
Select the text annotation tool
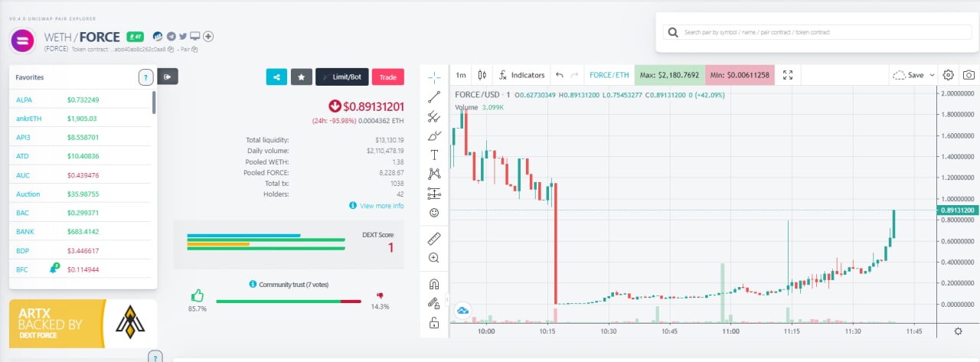click(x=434, y=155)
